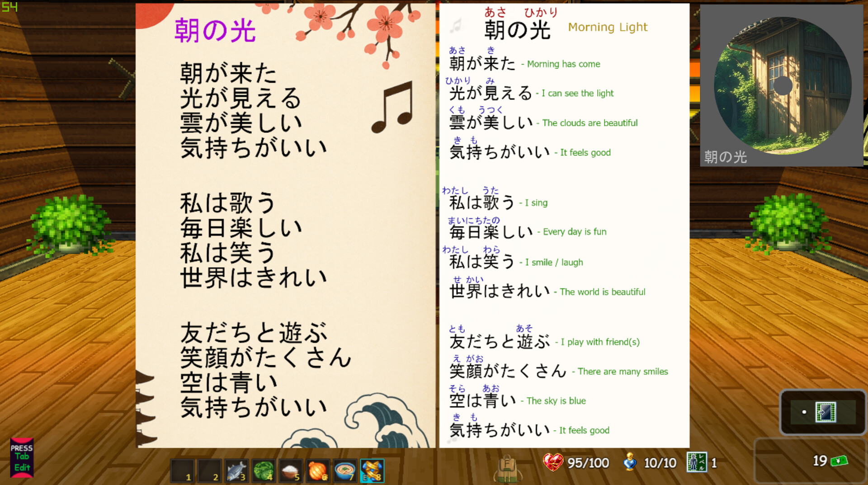Screen dimensions: 868x485
Task: Click the 95/100 health meter
Action: (585, 462)
